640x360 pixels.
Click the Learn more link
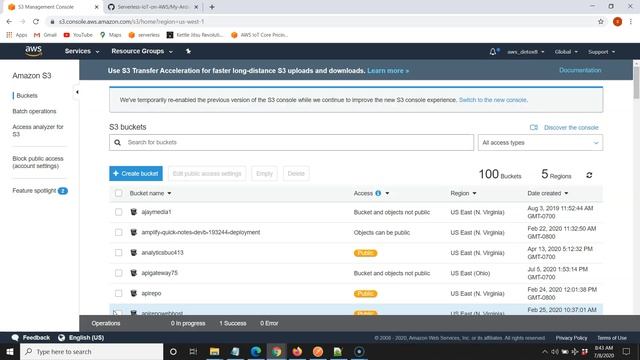point(388,71)
